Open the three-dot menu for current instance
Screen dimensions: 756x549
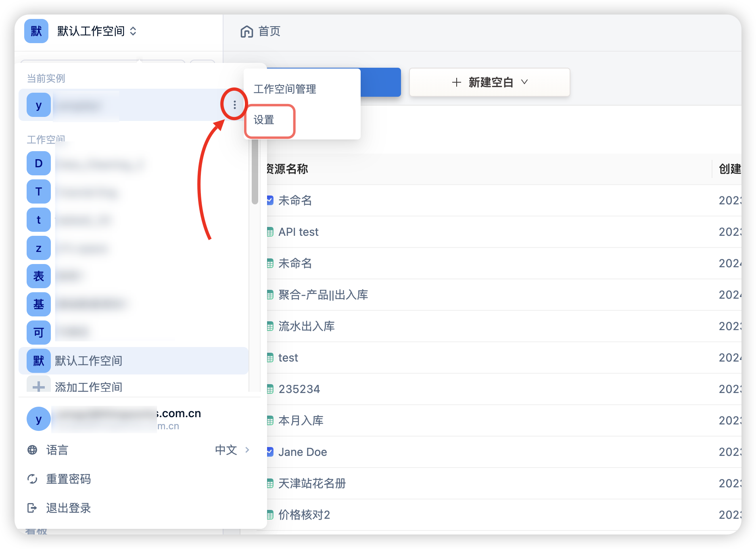coord(234,105)
